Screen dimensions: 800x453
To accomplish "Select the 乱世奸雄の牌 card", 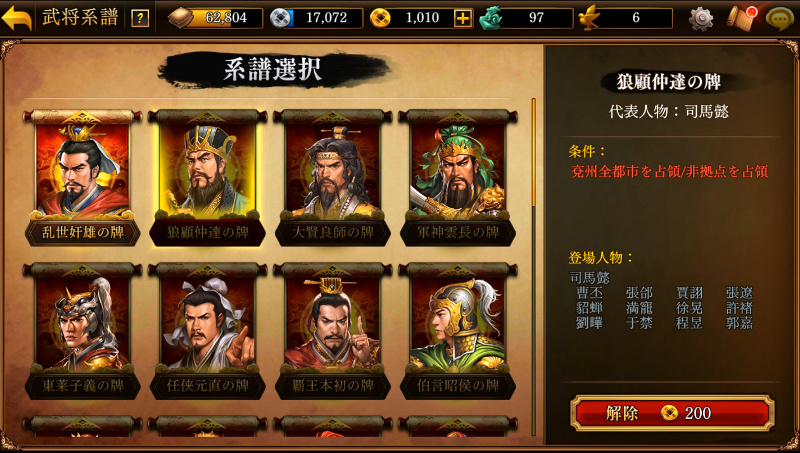I will pos(82,178).
